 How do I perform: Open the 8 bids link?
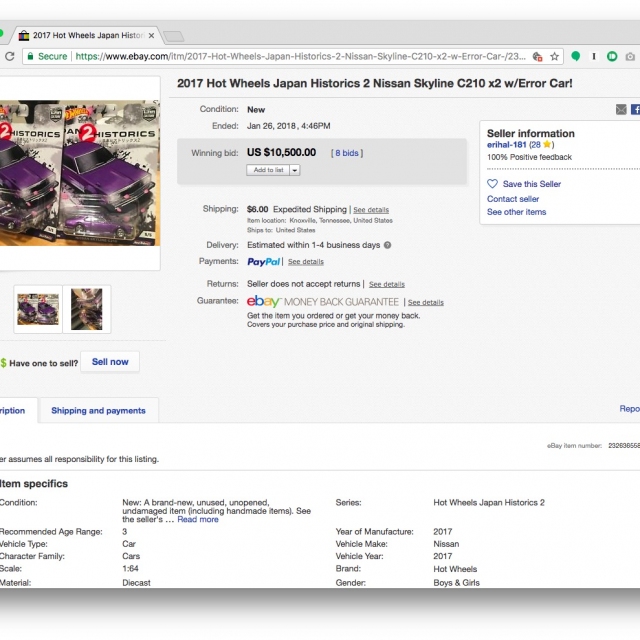[x=348, y=153]
